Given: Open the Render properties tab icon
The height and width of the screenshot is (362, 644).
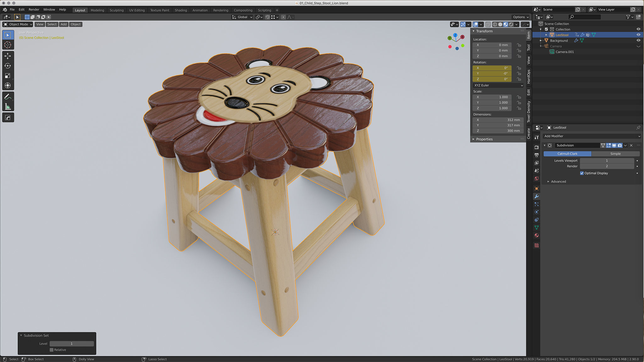Looking at the screenshot, I should click(x=536, y=147).
